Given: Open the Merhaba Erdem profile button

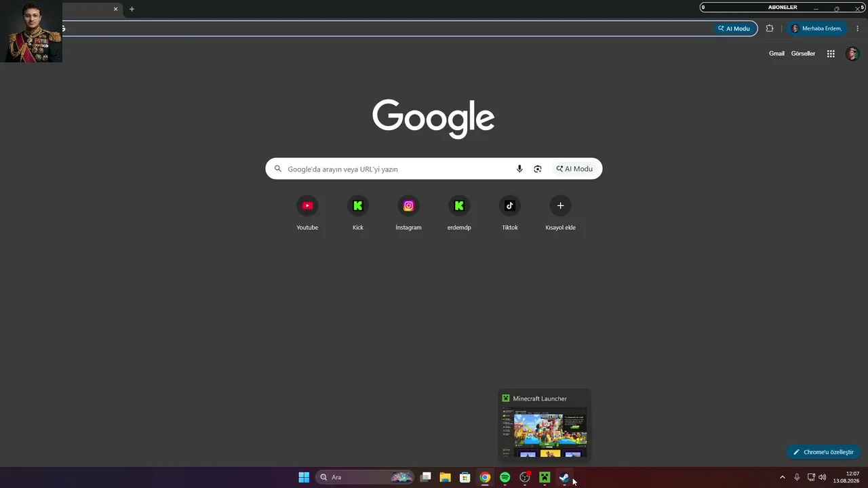Looking at the screenshot, I should click(817, 28).
